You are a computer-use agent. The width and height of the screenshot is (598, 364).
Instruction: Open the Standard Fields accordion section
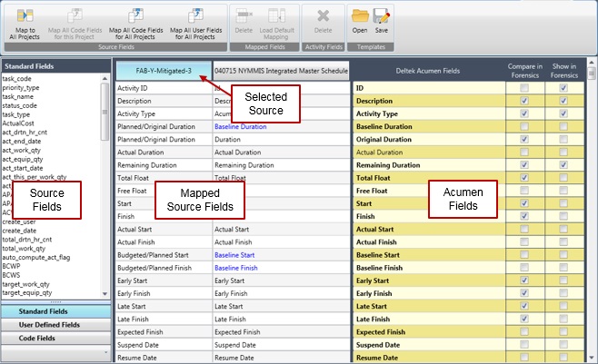[50, 311]
